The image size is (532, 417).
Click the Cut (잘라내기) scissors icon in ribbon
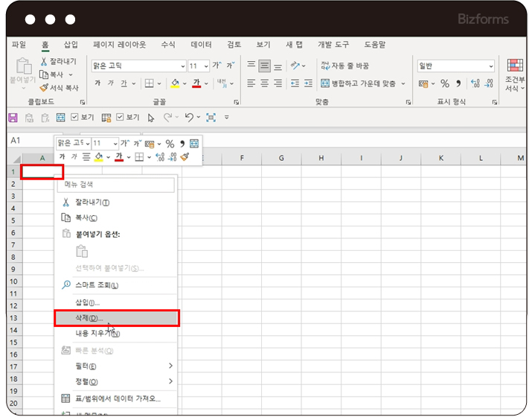(x=45, y=62)
